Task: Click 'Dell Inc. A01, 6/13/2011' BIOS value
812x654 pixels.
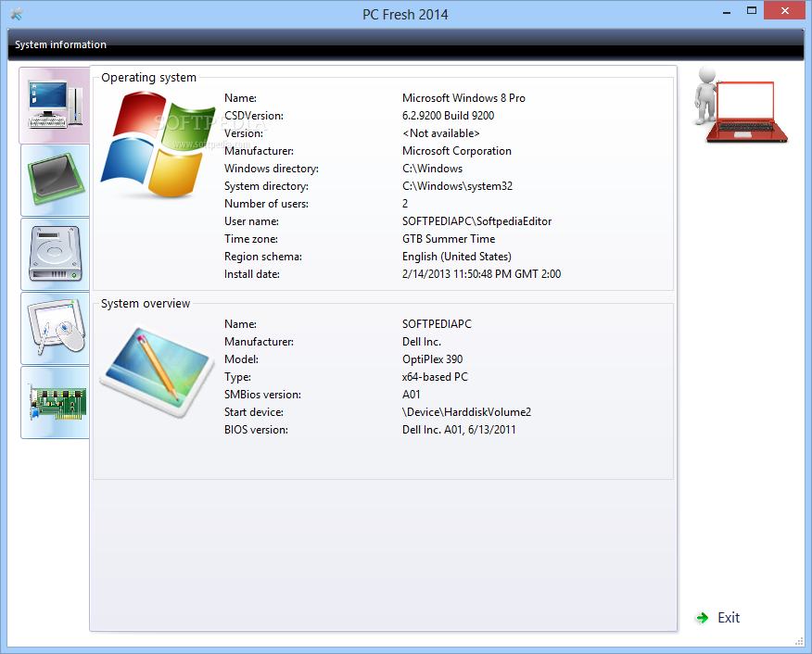Action: [459, 430]
